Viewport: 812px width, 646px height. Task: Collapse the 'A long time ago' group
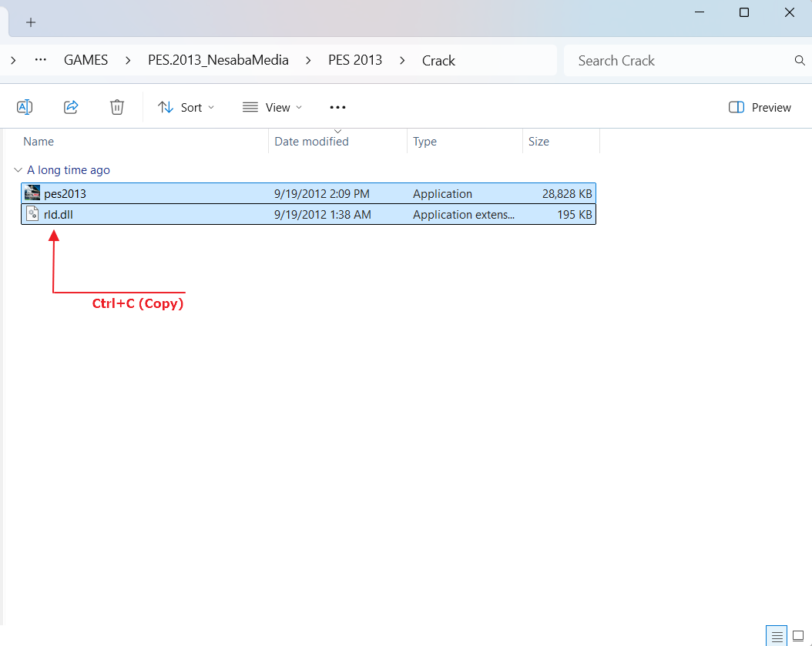pos(18,170)
